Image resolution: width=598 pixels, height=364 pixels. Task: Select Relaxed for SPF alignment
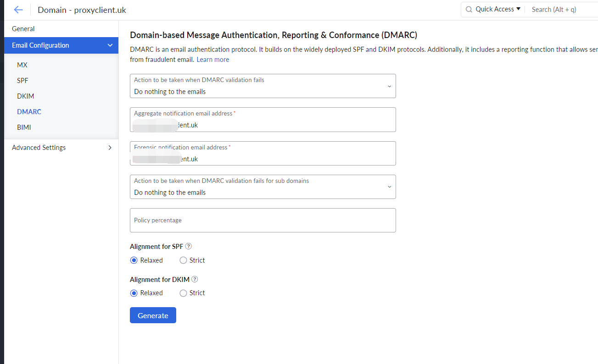pyautogui.click(x=134, y=260)
